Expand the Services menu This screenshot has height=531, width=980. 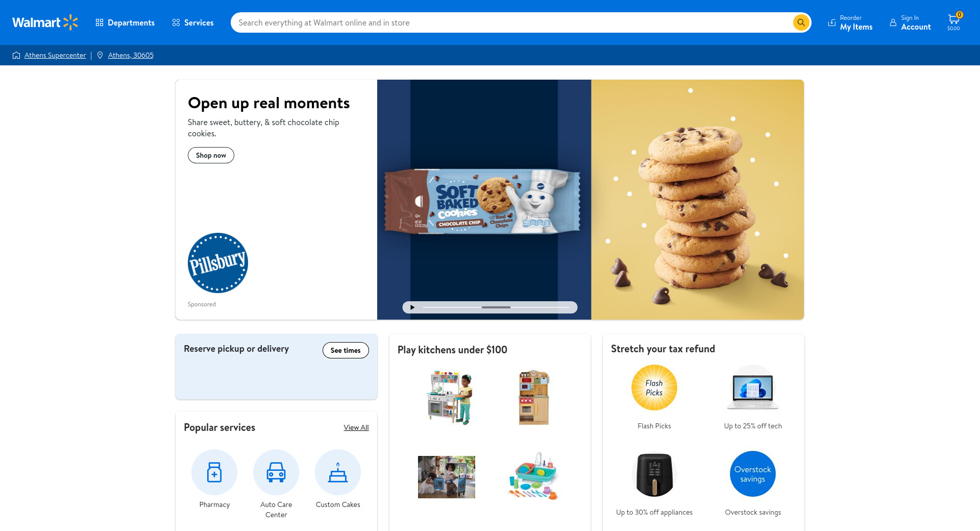click(x=193, y=22)
